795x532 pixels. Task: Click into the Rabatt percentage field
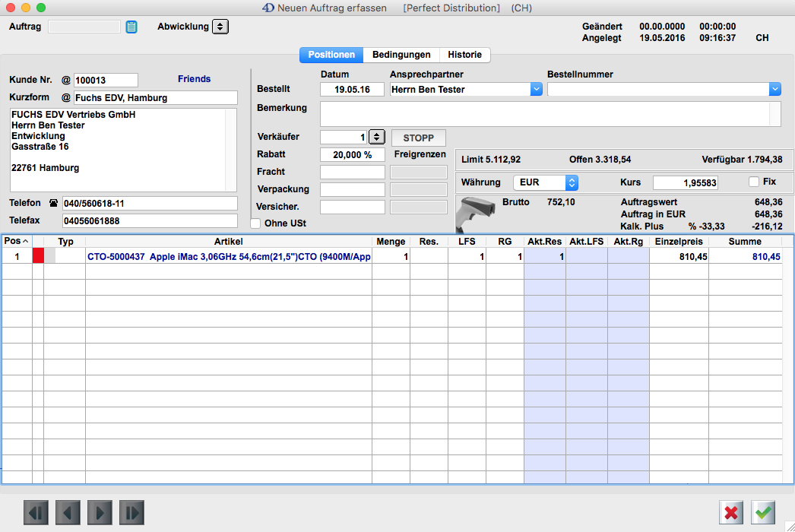tap(352, 154)
